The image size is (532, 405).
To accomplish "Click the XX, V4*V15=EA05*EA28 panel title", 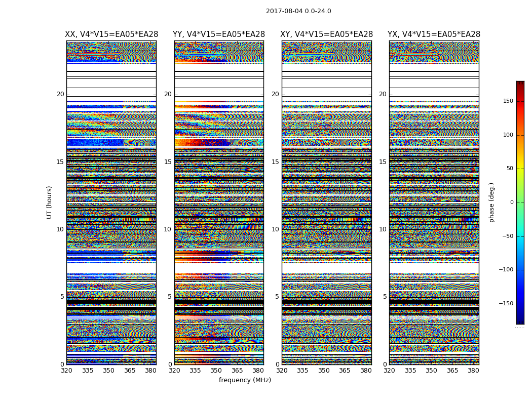I will point(111,34).
